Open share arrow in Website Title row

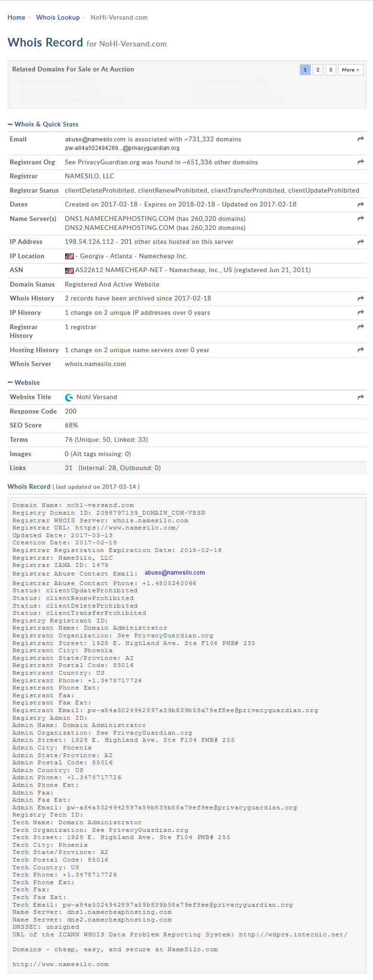pos(361,397)
